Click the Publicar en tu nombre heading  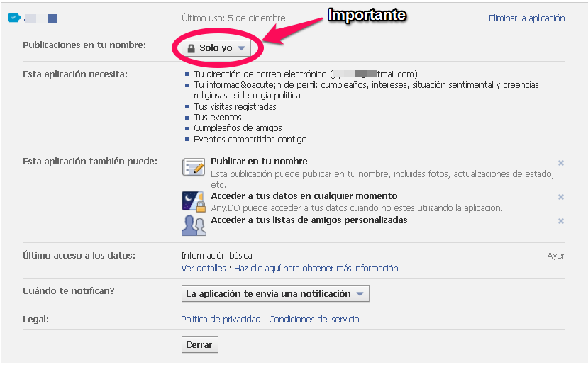[x=259, y=162]
